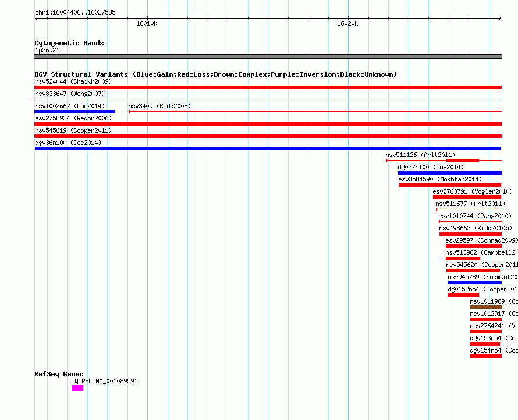Click the red esv3584590 loss bar
This screenshot has height=420, width=518.
tap(450, 185)
